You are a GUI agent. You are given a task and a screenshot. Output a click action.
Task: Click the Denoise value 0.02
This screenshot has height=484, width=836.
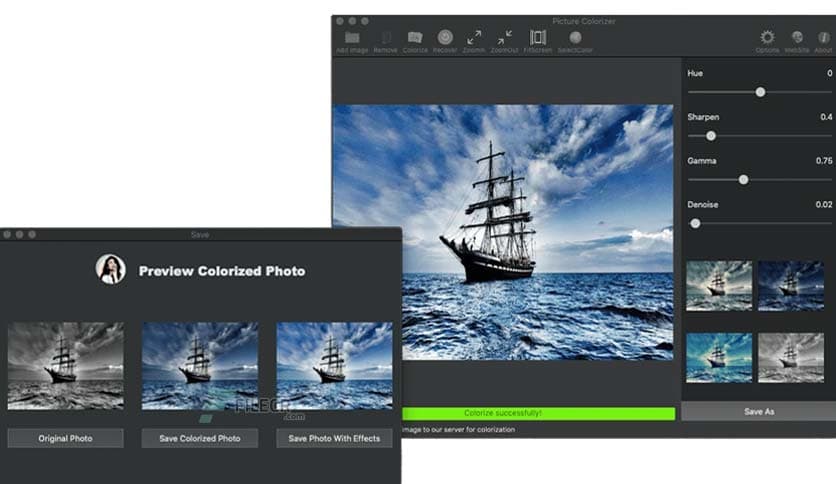click(824, 204)
